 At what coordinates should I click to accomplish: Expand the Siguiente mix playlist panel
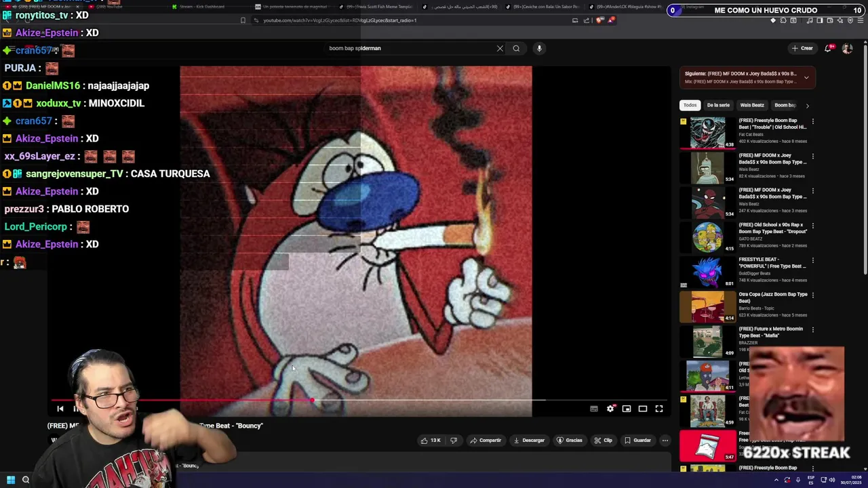click(x=806, y=77)
